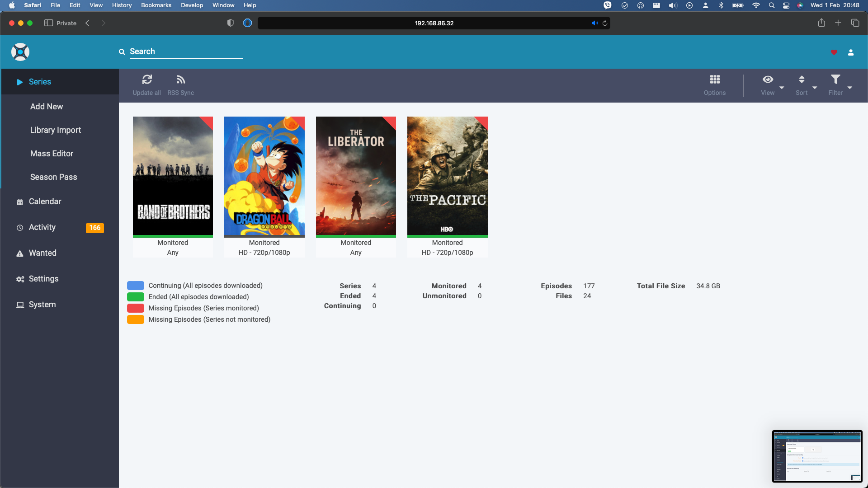Open System in the sidebar
The image size is (868, 488).
pyautogui.click(x=60, y=305)
